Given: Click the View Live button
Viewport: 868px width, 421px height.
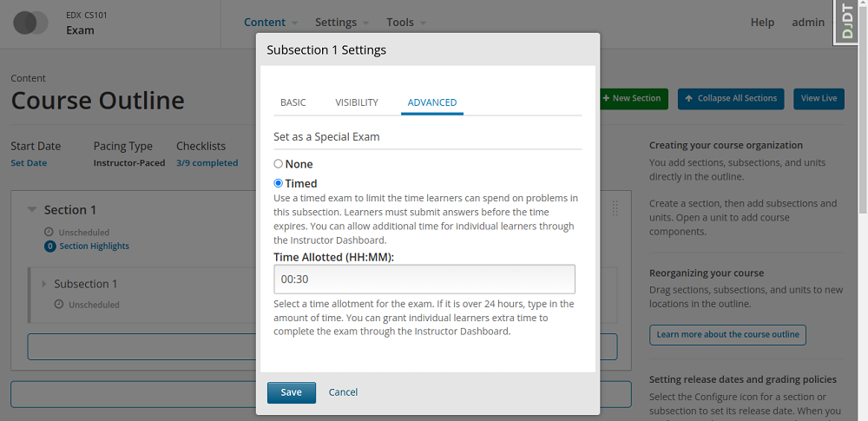Looking at the screenshot, I should pos(819,99).
